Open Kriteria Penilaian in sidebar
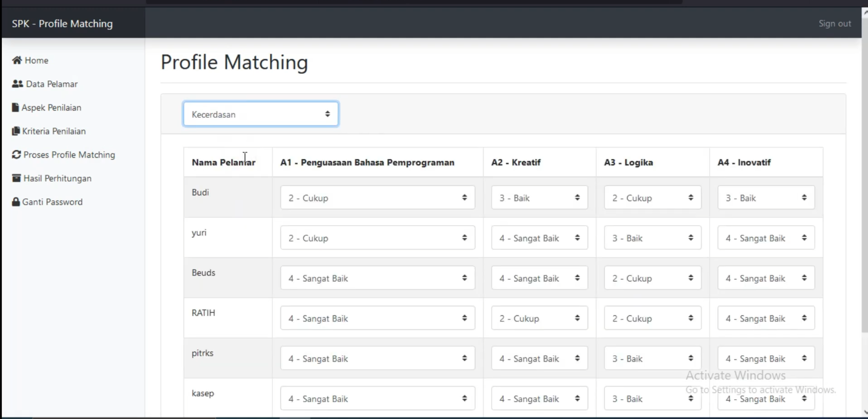Viewport: 868px width, 419px height. click(x=54, y=131)
